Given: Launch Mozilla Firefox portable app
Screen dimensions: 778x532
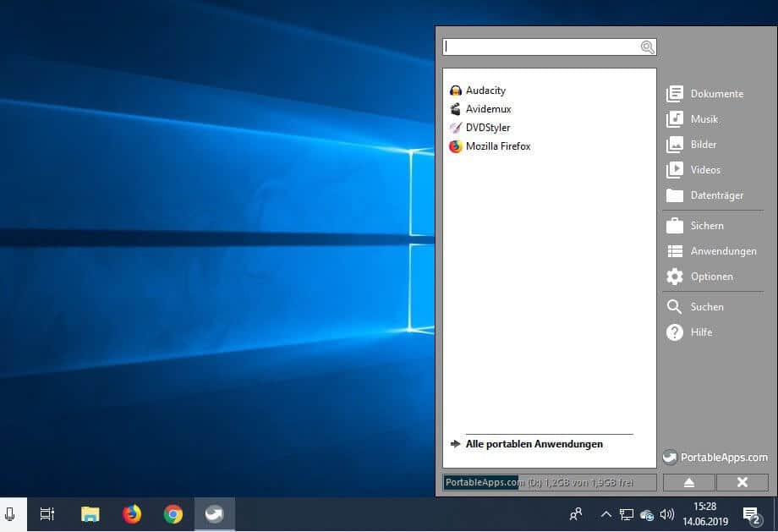Looking at the screenshot, I should tap(497, 146).
